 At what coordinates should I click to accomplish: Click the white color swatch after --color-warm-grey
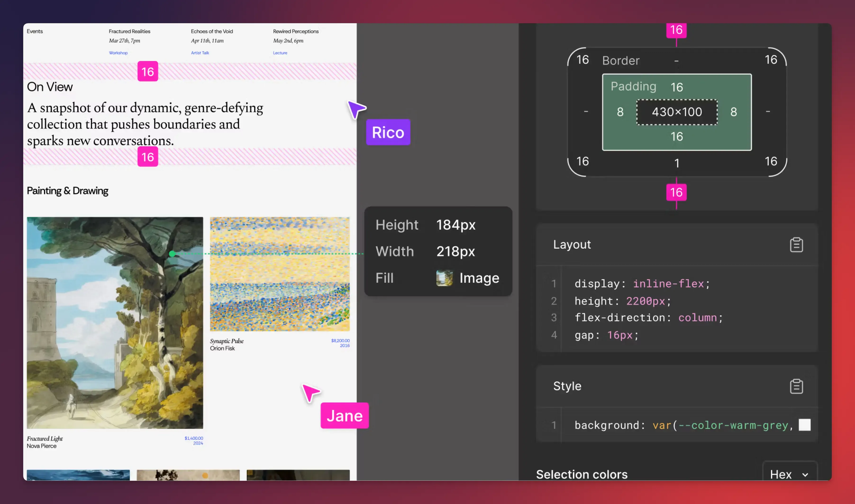coord(804,425)
